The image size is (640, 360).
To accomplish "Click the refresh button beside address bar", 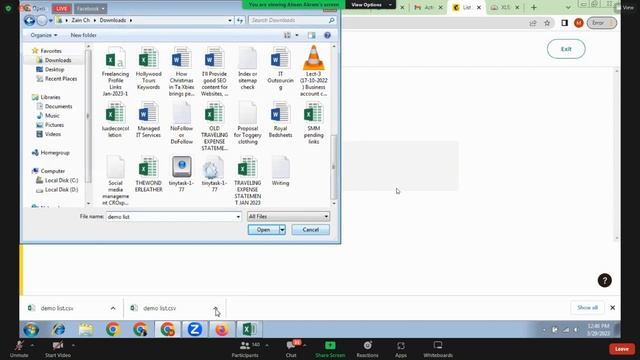I will coord(240,20).
